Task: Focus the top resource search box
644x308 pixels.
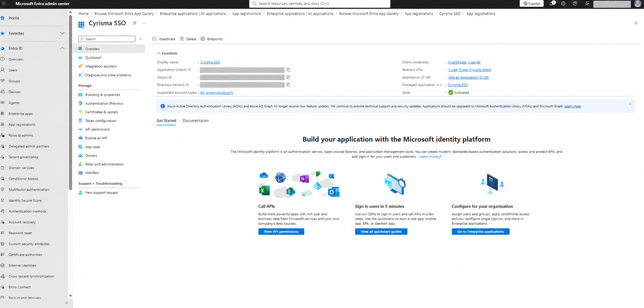Action: [320, 4]
